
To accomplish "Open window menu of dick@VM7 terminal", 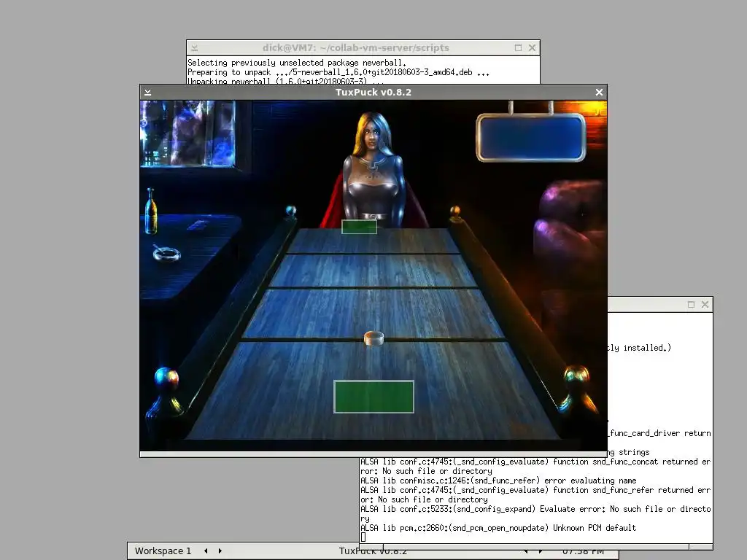I will pyautogui.click(x=194, y=48).
